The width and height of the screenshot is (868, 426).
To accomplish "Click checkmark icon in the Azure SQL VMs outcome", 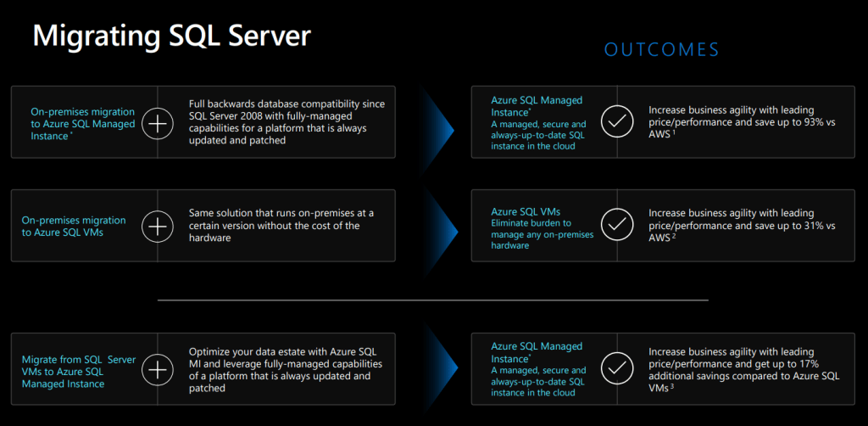I will pyautogui.click(x=617, y=224).
